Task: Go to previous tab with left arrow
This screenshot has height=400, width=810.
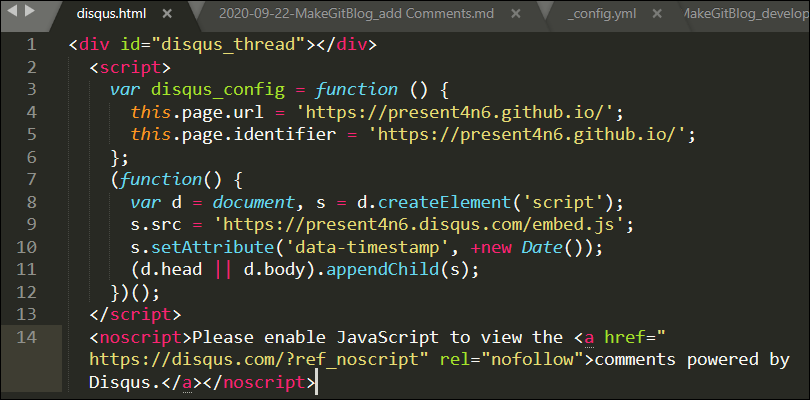Action: coord(13,10)
